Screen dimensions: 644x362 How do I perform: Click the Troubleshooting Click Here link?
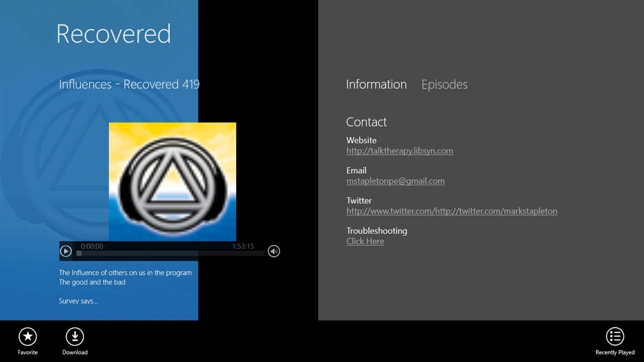365,241
